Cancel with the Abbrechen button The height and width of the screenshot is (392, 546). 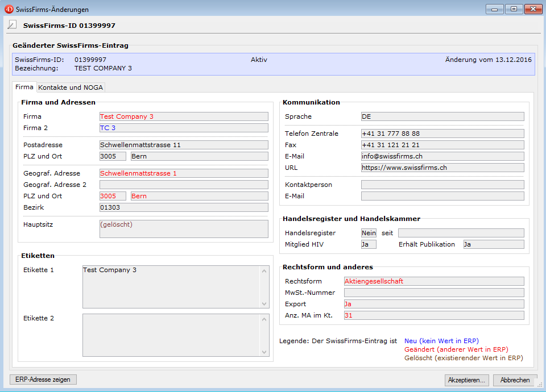[x=515, y=380]
